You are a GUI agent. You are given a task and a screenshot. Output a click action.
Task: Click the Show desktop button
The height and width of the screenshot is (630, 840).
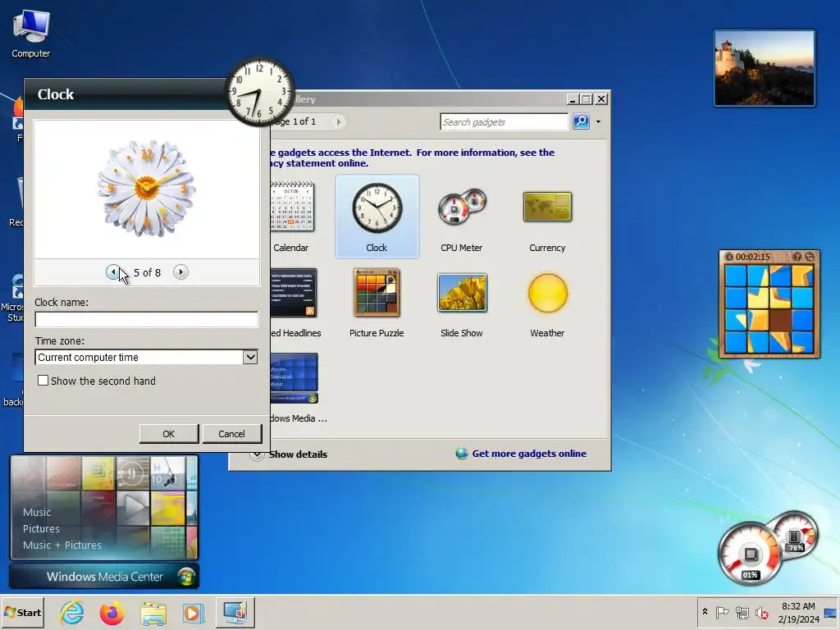[832, 613]
